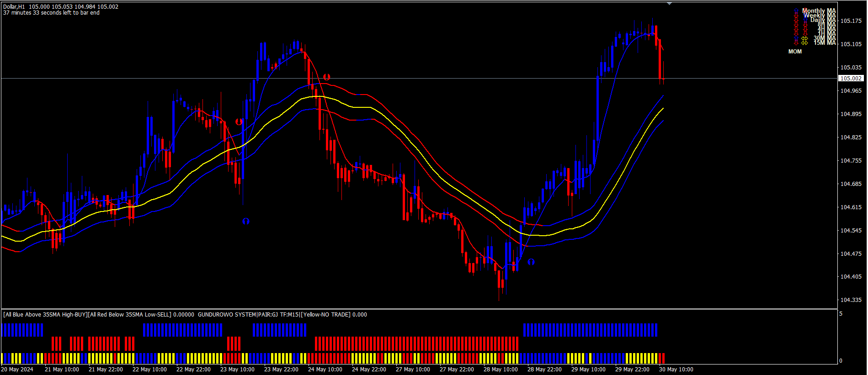Click the 104.825 price axis label

click(x=851, y=137)
